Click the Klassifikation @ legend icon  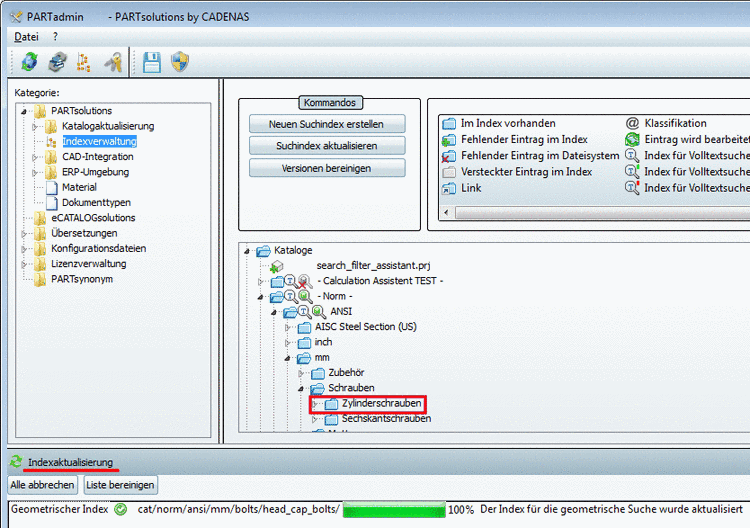coord(632,123)
